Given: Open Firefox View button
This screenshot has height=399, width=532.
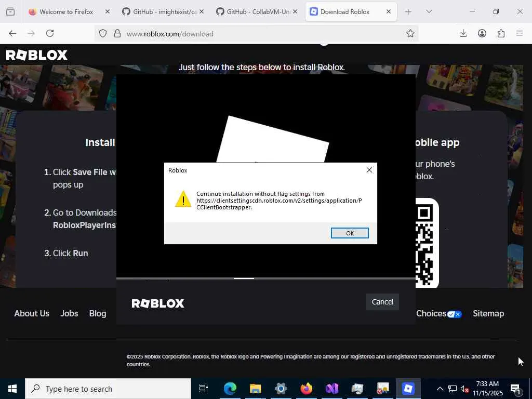Looking at the screenshot, I should coord(10,12).
